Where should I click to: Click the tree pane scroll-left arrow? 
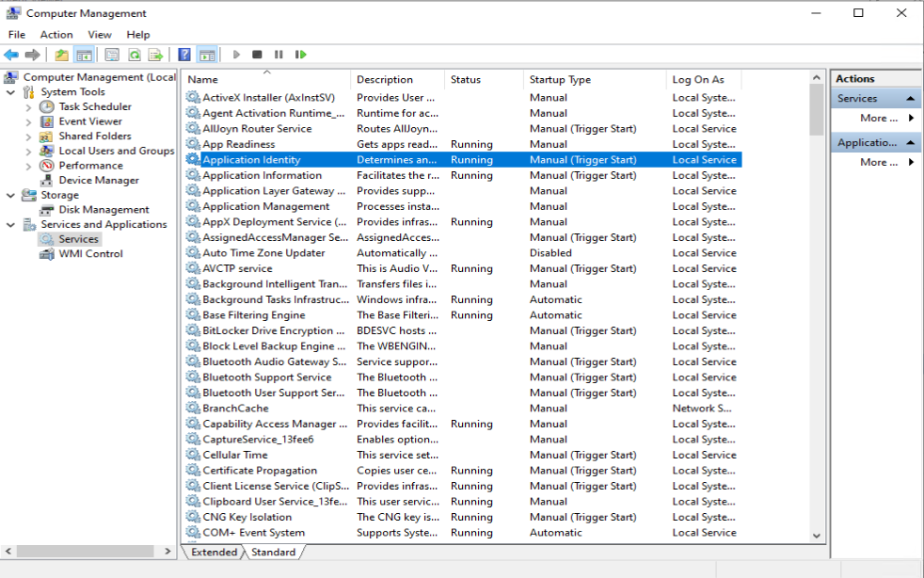pos(8,551)
